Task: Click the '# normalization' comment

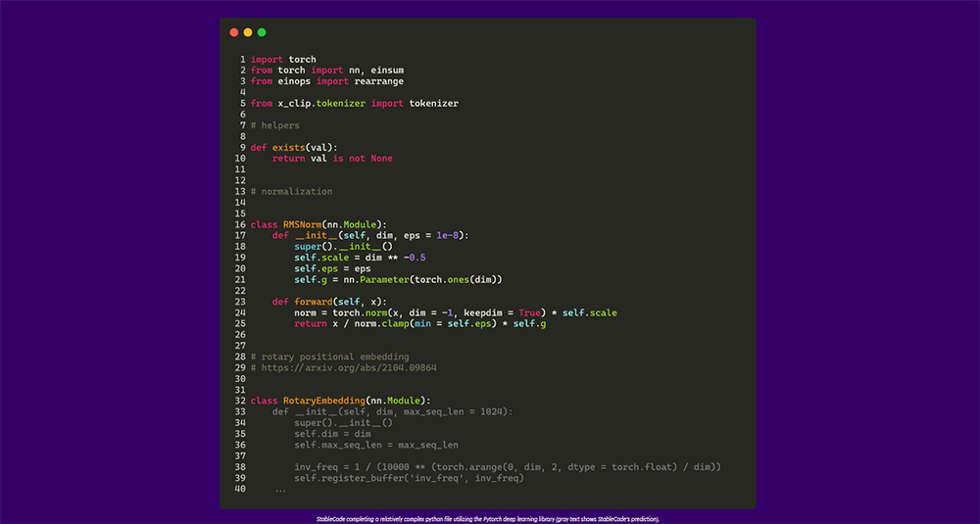Action: point(291,191)
